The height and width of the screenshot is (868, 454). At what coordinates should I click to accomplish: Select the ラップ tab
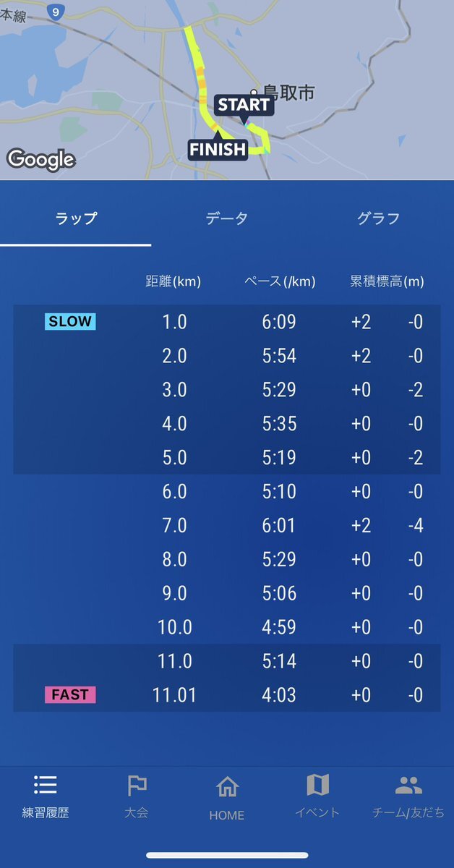pyautogui.click(x=76, y=218)
